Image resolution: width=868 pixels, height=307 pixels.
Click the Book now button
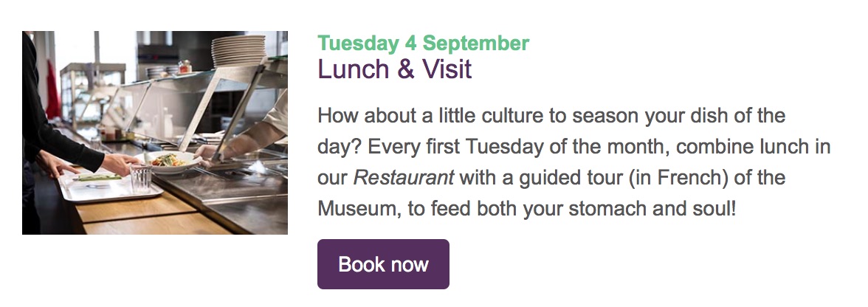[x=383, y=264]
